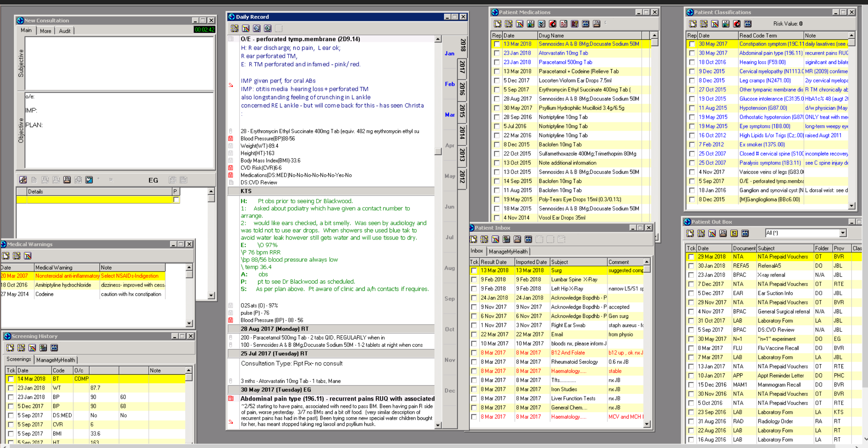Screen dimensions: 868x448
Task: Check the 9 Feb 2018 Lumbar Spine X-Ray row
Action: tap(474, 280)
